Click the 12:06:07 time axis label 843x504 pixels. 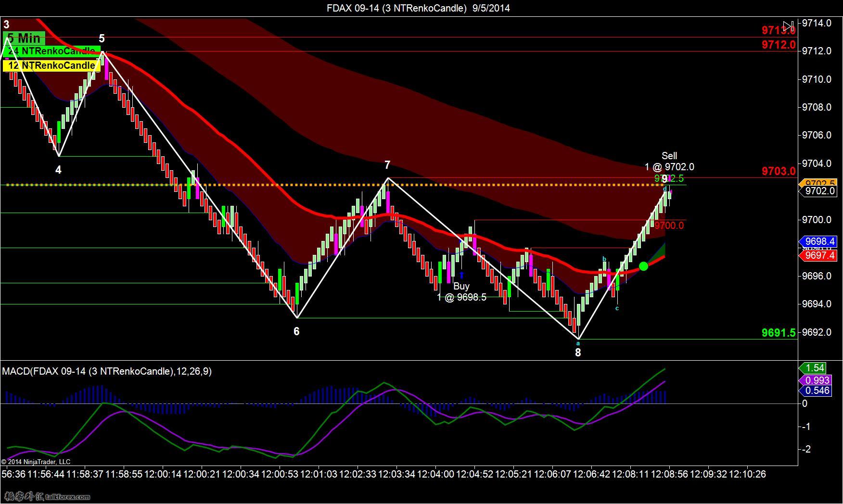[x=552, y=474]
